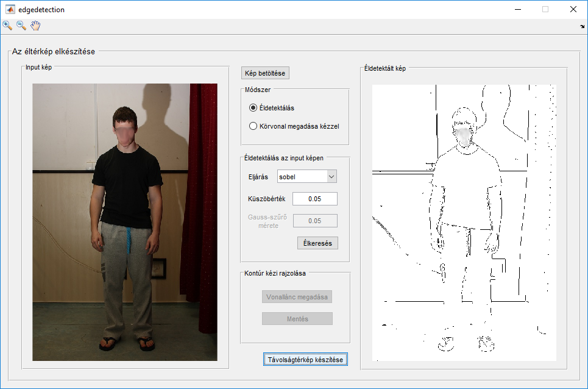Maximize the edgedetection window
588x389 pixels.
pyautogui.click(x=545, y=9)
